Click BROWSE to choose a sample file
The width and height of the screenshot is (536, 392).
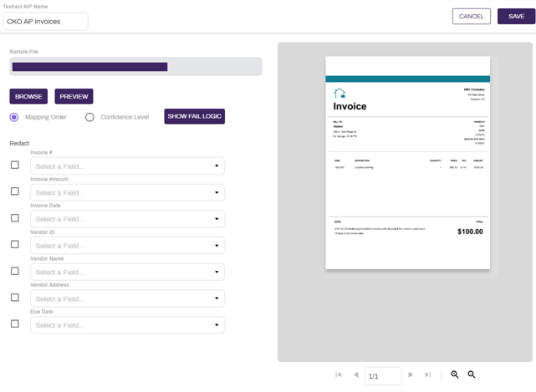pos(28,96)
